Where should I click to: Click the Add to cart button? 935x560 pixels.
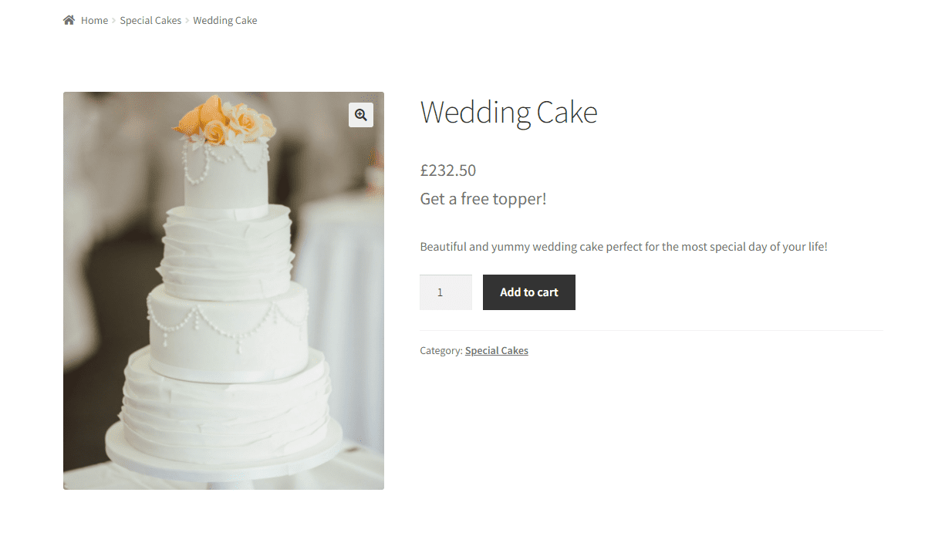[x=529, y=292]
